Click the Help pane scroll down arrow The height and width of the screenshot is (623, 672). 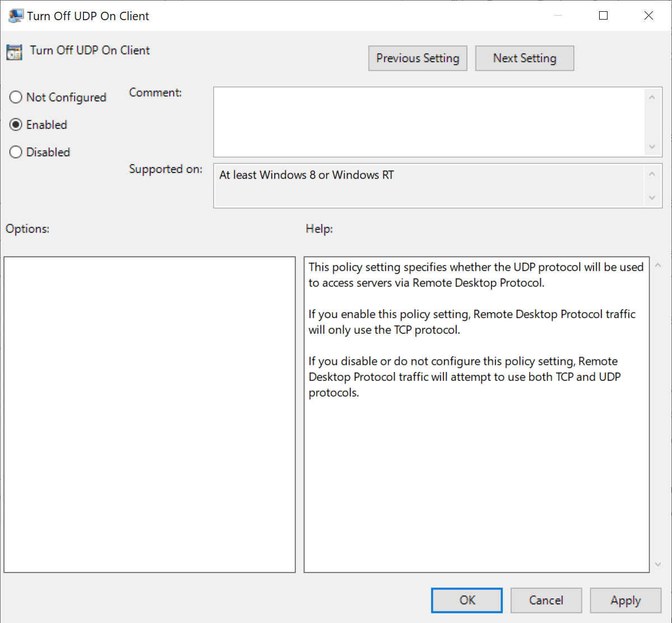(x=658, y=564)
